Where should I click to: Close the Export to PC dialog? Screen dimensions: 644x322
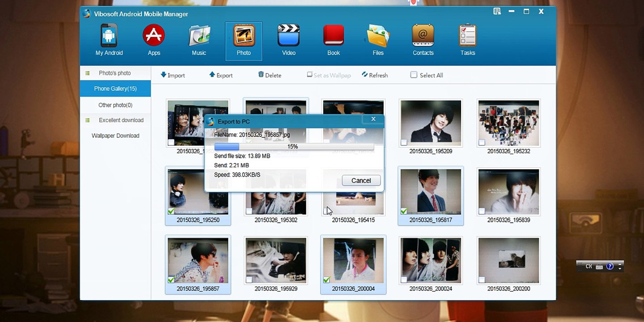[373, 119]
